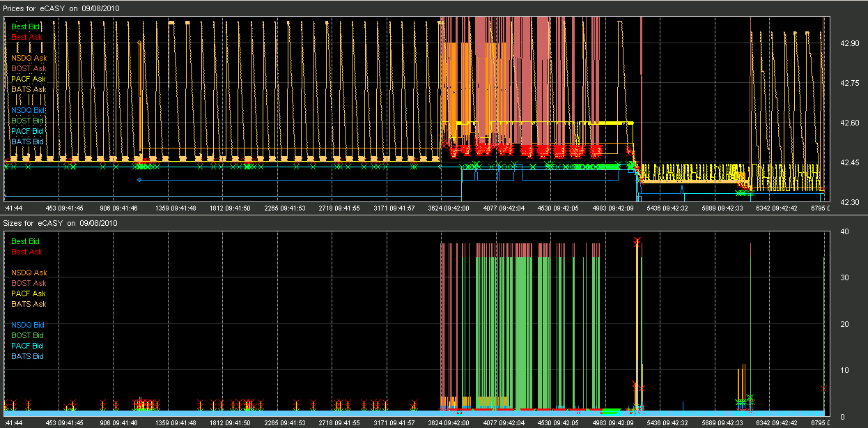Screen dimensions: 868x428
Task: Select 'BATS Bid' legend in Prices chart
Action: 28,142
